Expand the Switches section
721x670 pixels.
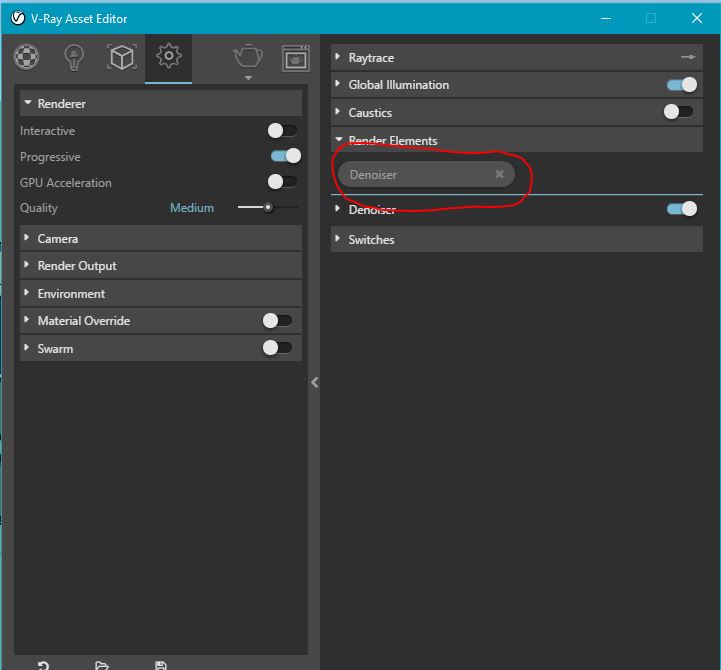517,239
